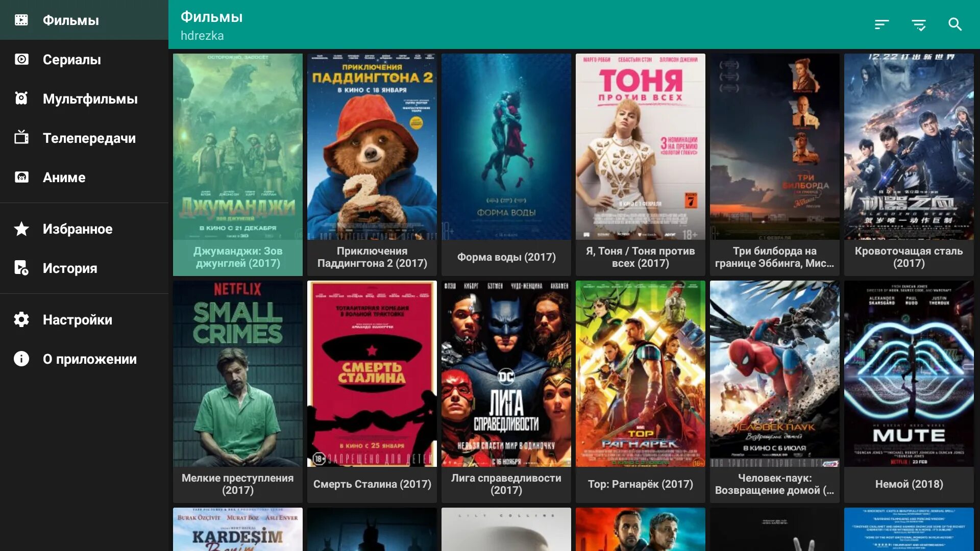Viewport: 980px width, 551px height.
Task: Open the Small Crimes poster
Action: (x=238, y=373)
